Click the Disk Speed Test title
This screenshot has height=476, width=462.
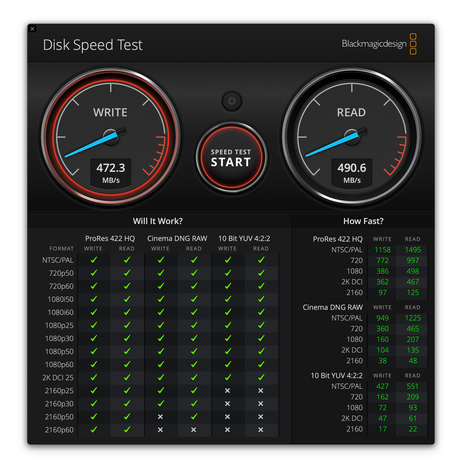(93, 45)
